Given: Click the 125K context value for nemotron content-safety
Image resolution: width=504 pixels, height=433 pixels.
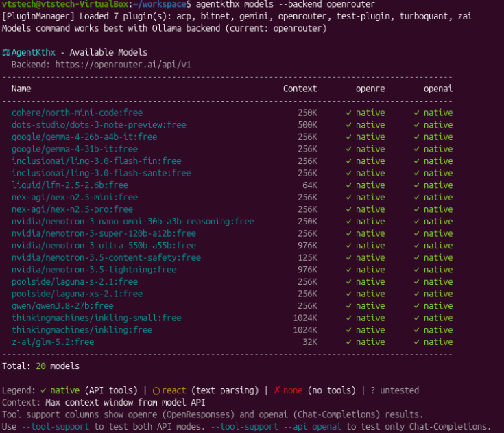Looking at the screenshot, I should click(307, 258).
